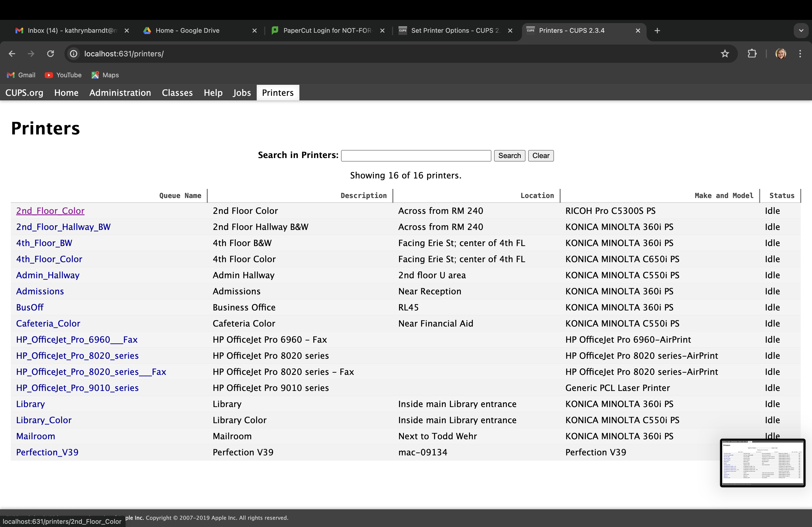Click the screenshot preview thumbnail
Viewport: 812px width, 527px height.
click(763, 463)
